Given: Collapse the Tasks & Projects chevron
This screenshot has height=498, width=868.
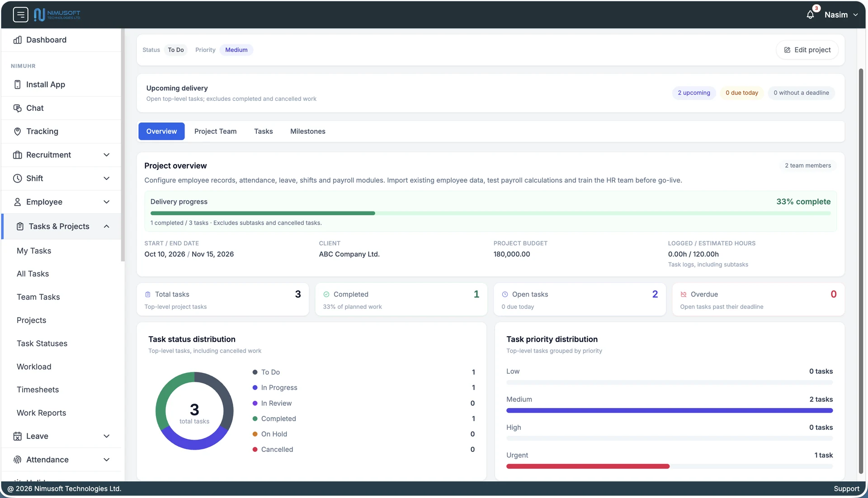Looking at the screenshot, I should (107, 226).
